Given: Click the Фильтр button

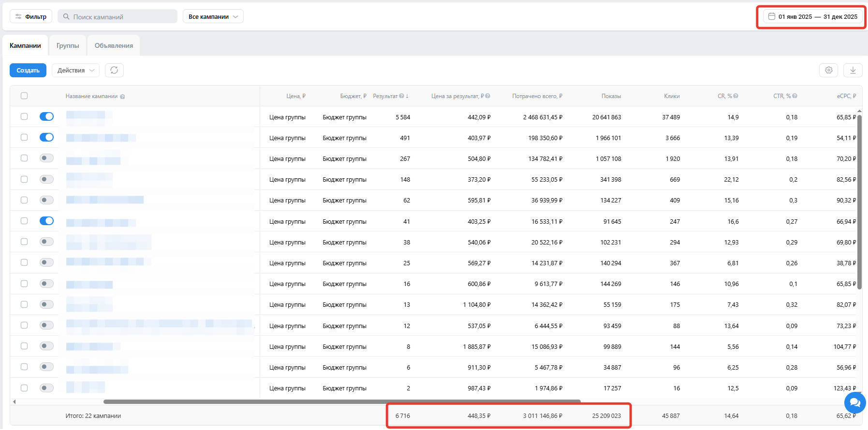Looking at the screenshot, I should coord(31,16).
